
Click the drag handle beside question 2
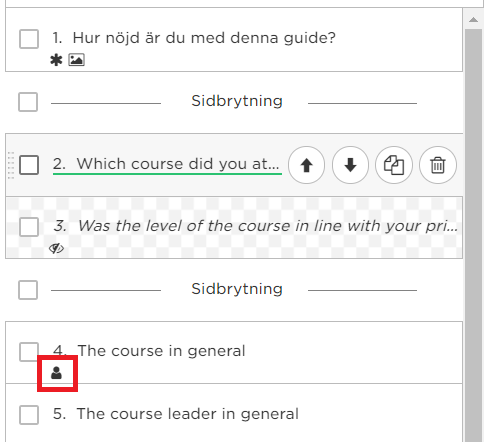(x=11, y=165)
